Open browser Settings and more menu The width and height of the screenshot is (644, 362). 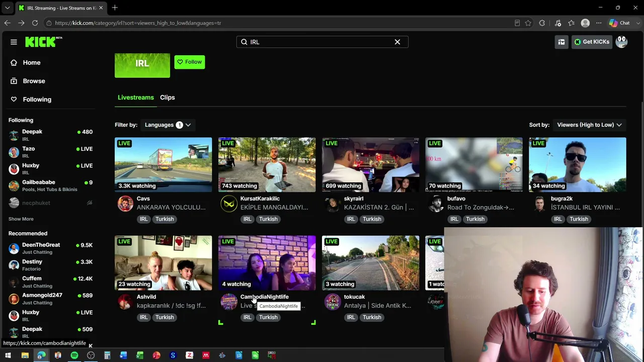[599, 23]
